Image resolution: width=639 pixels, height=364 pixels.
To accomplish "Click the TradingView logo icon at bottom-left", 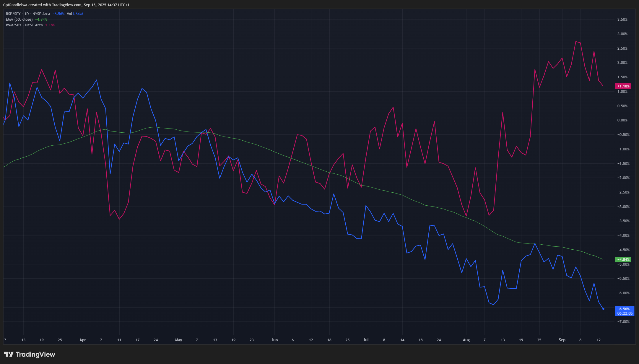I will click(x=9, y=354).
